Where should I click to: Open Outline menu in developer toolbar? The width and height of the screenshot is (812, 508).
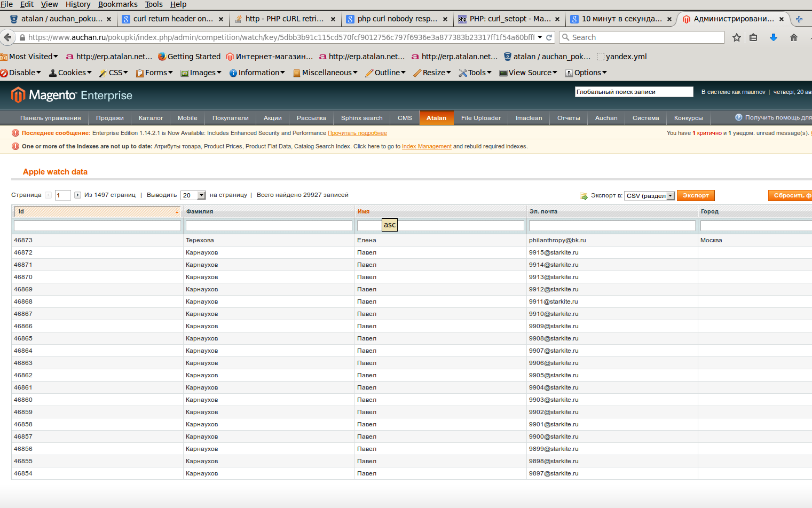385,73
